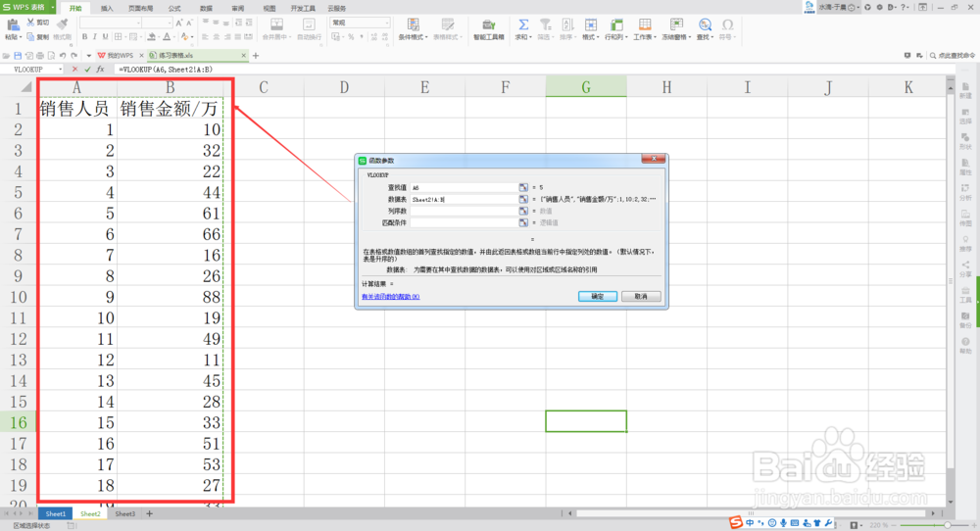Click range selector icon beside 查找值 field
The image size is (980, 531).
pyautogui.click(x=523, y=187)
